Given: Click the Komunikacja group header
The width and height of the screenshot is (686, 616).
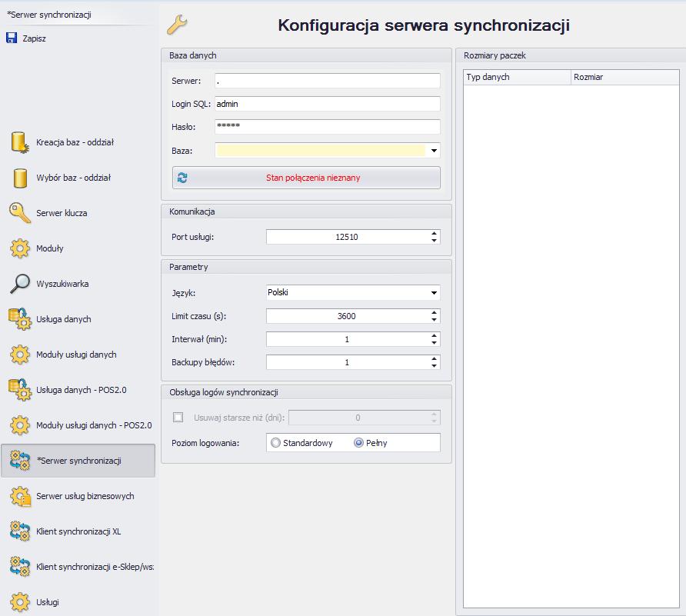Looking at the screenshot, I should coord(306,211).
